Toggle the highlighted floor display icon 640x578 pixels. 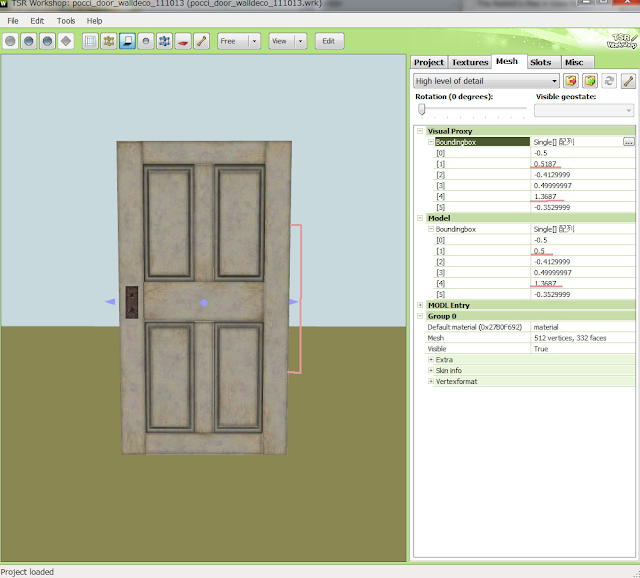(x=127, y=41)
